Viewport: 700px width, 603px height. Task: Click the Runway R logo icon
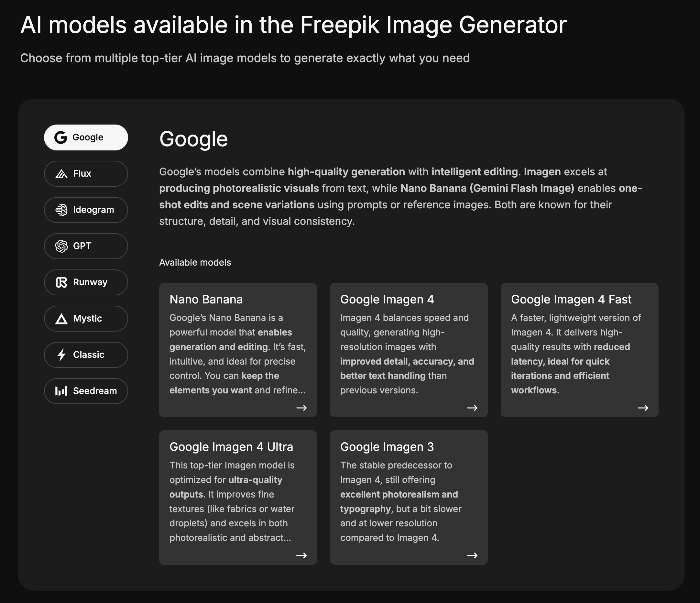click(61, 282)
